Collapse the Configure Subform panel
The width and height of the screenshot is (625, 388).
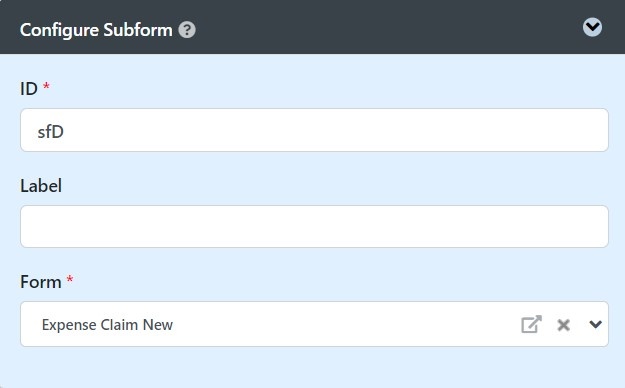tap(592, 27)
